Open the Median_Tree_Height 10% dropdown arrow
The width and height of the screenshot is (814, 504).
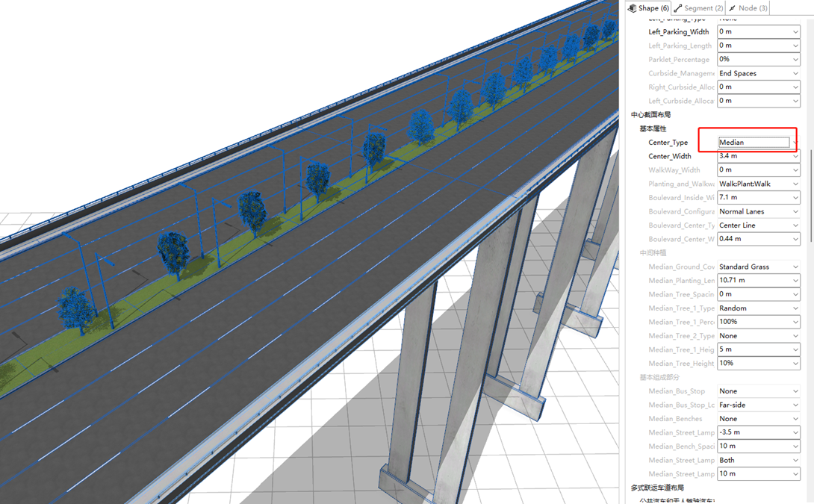point(795,364)
